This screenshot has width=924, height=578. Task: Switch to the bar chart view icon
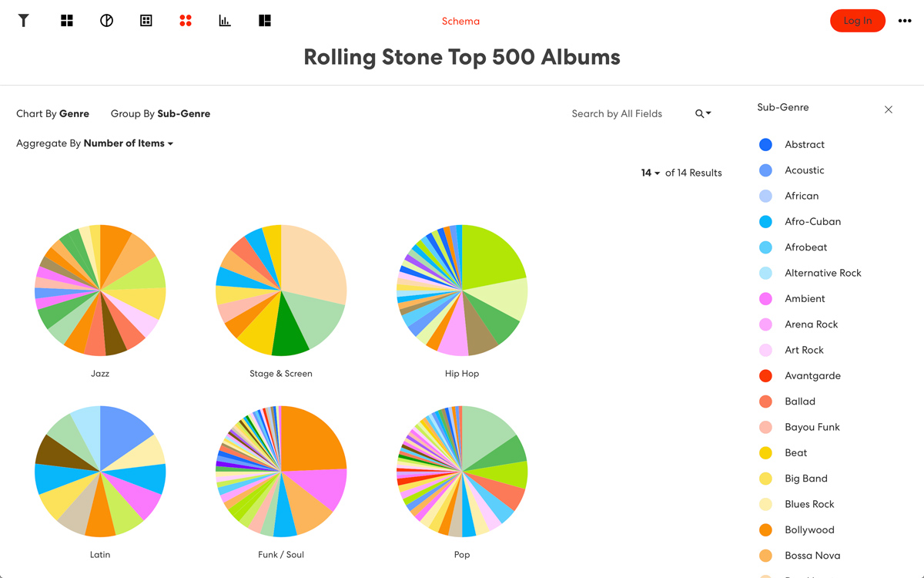(x=225, y=21)
